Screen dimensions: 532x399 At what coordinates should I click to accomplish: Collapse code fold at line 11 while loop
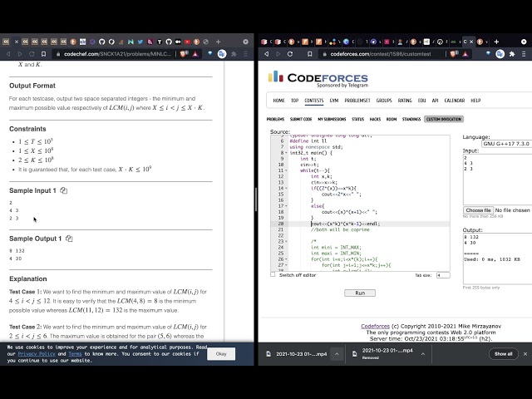(286, 170)
